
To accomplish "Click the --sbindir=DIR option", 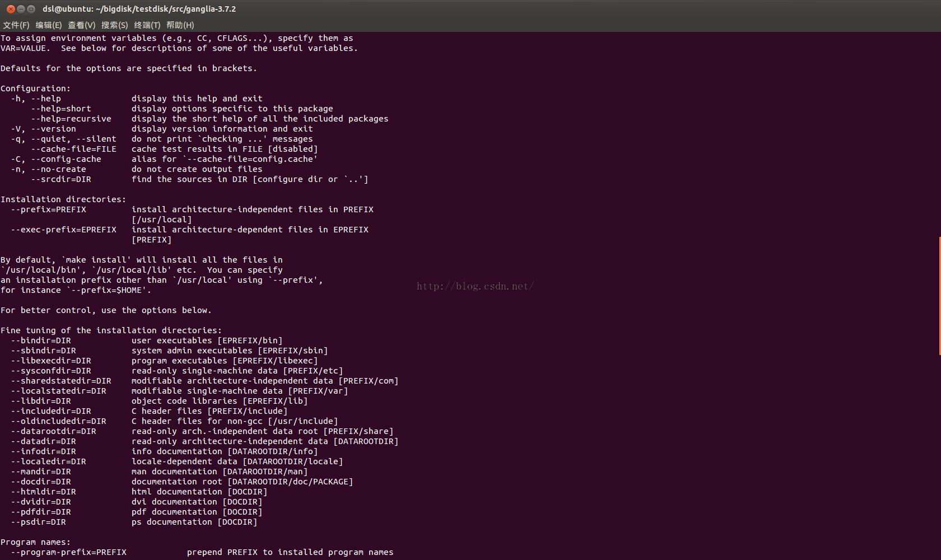I will 43,351.
